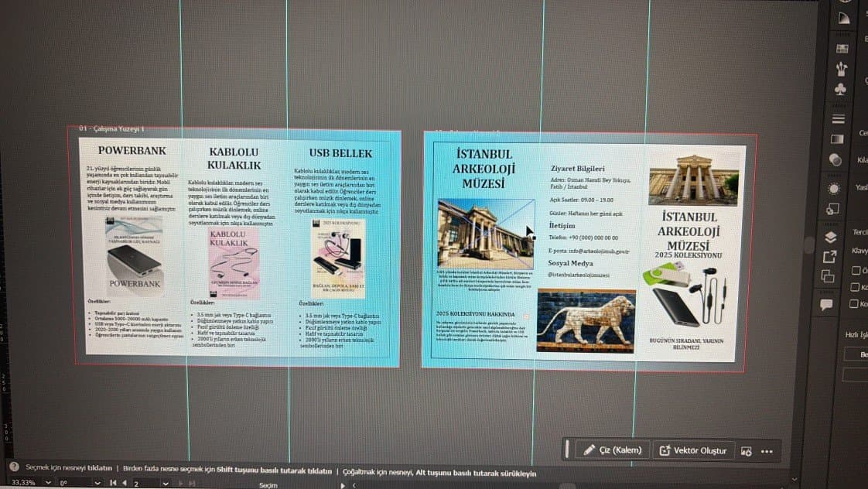
Task: Click the Çiz (Kalem) button
Action: 613,450
